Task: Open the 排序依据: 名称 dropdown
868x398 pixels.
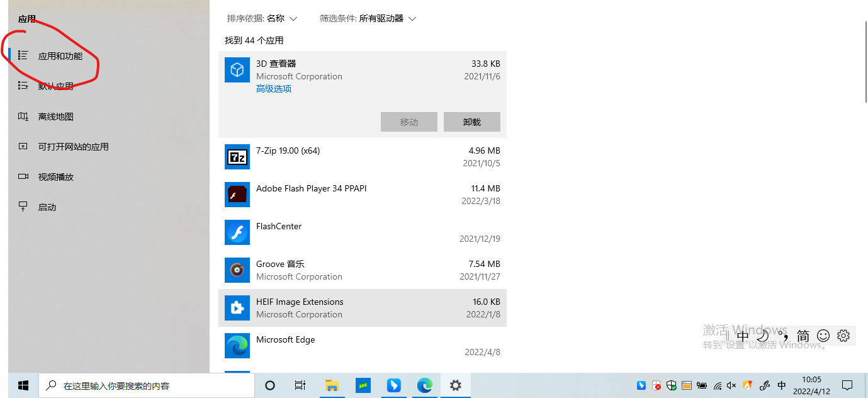Action: [262, 18]
